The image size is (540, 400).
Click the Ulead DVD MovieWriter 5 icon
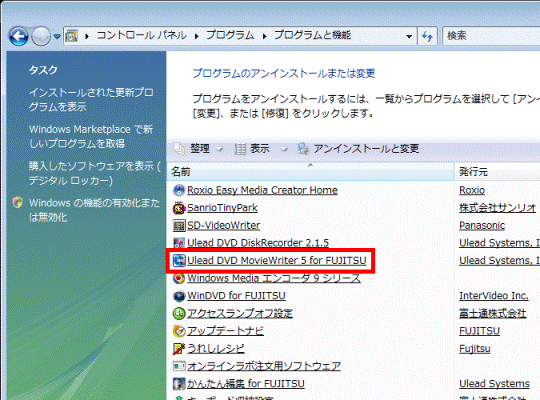coord(179,260)
